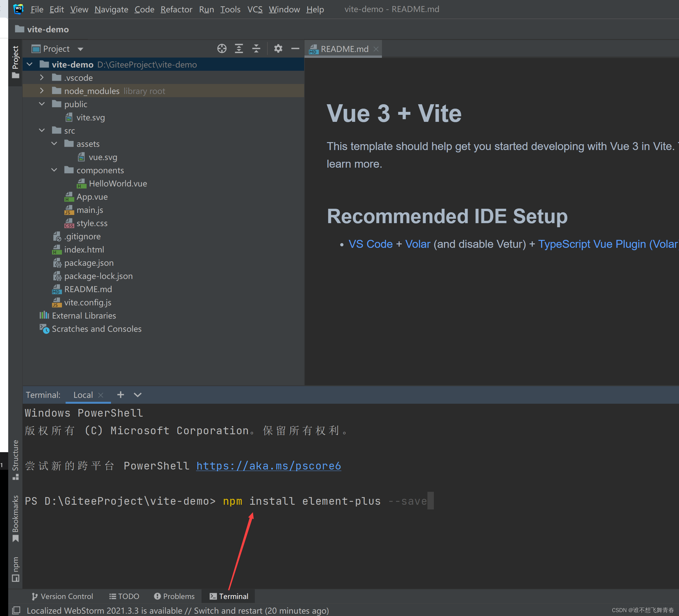Close the Local terminal session tab
This screenshot has height=616, width=679.
tap(100, 395)
